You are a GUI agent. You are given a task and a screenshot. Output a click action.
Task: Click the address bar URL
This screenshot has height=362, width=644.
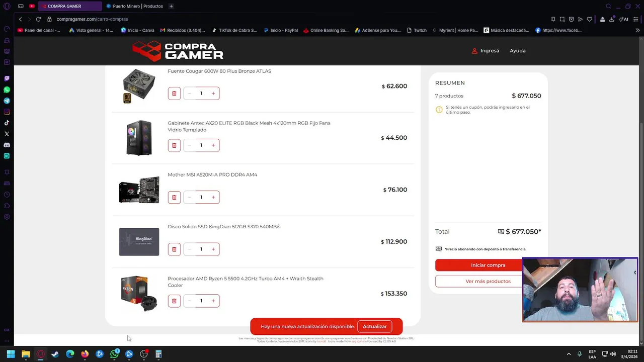coord(92,19)
